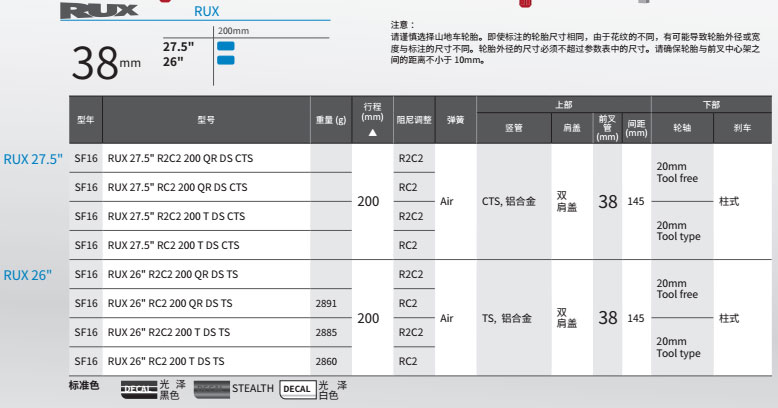The width and height of the screenshot is (778, 408).
Task: Click the 前叉管 (mm) column header
Action: click(x=607, y=128)
